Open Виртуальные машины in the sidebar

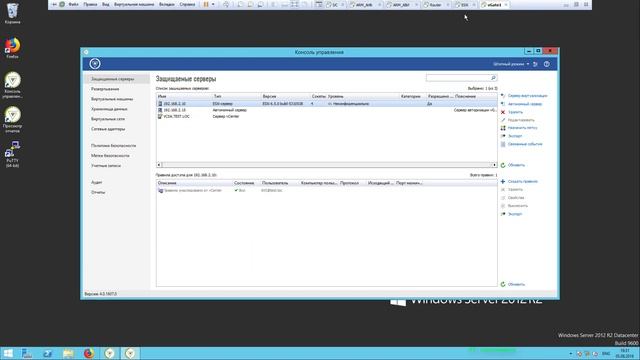(x=112, y=99)
